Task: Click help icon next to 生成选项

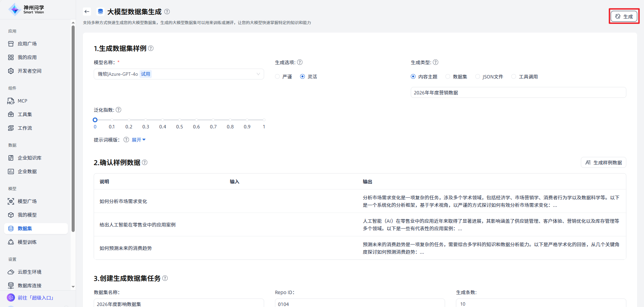Action: pos(300,62)
